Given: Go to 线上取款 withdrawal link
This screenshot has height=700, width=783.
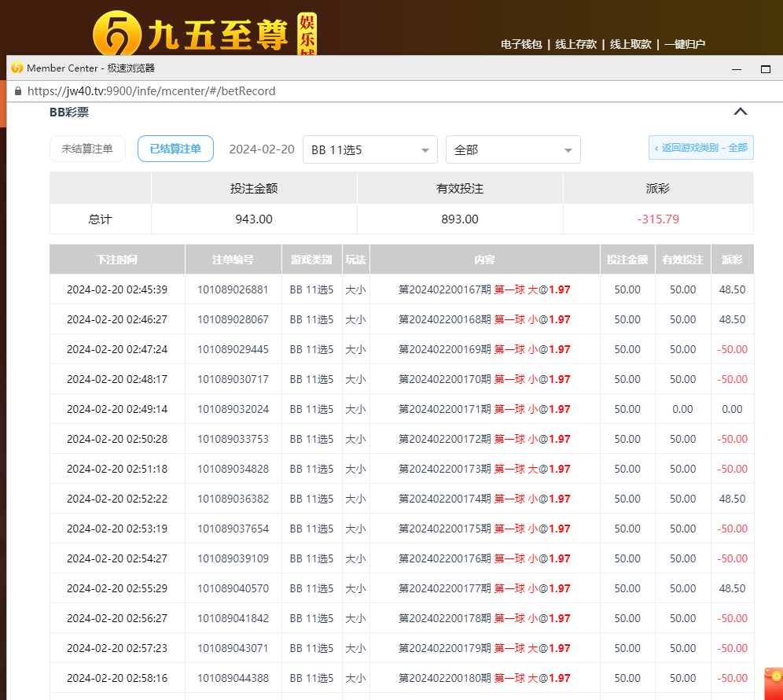Looking at the screenshot, I should 630,45.
